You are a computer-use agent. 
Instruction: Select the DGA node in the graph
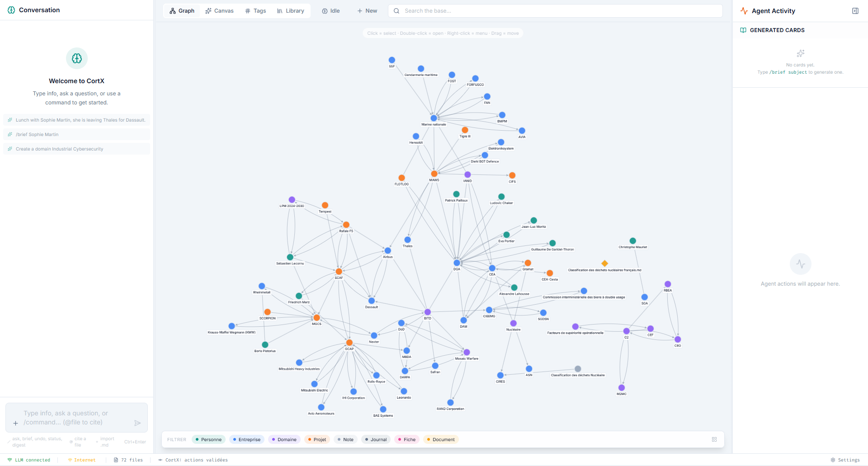[457, 262]
